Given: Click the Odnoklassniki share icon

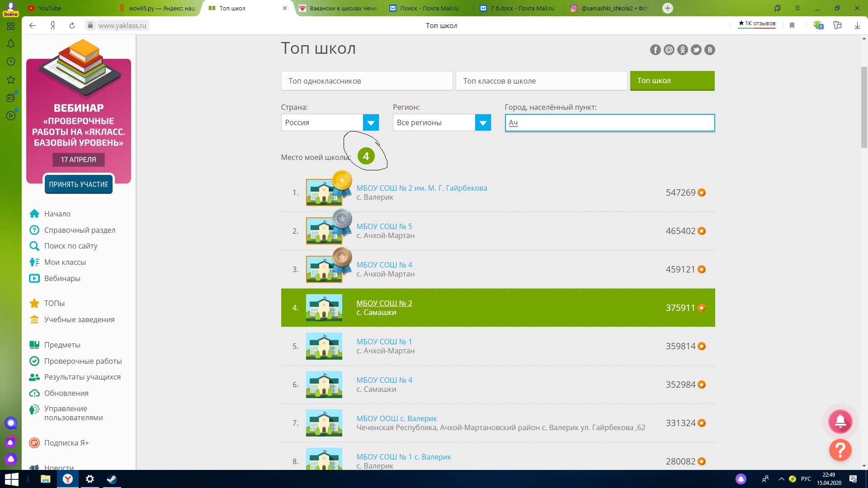Looking at the screenshot, I should [682, 50].
